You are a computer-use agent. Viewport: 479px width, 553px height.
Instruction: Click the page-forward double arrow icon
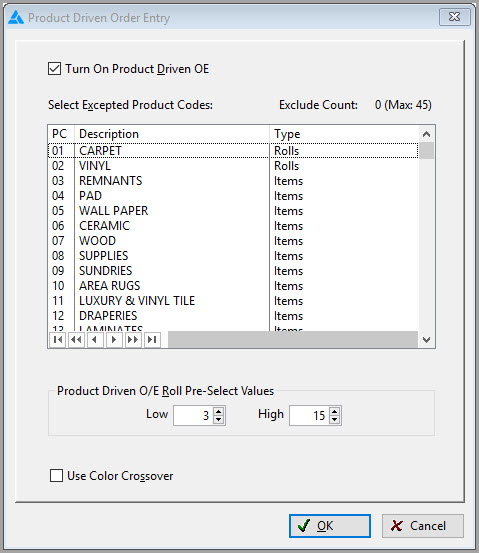(x=133, y=340)
